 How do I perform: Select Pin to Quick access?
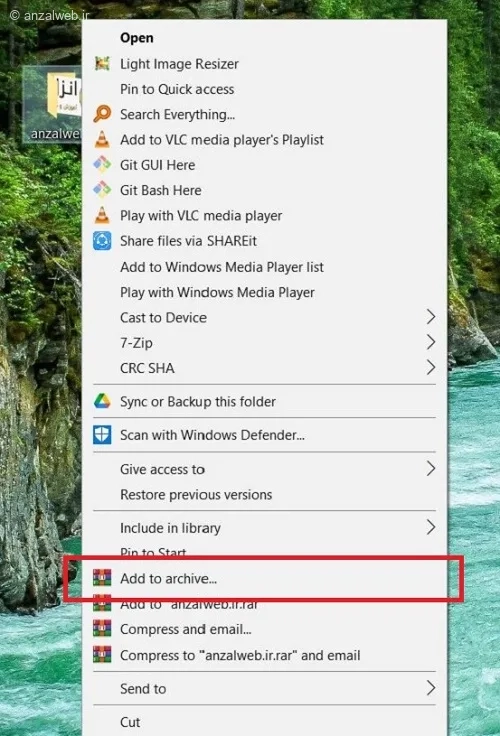[265, 89]
